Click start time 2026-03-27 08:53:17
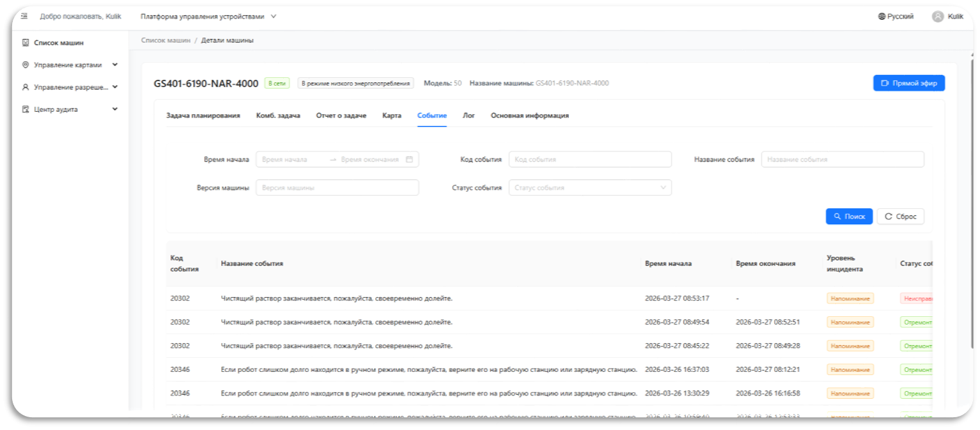 pos(677,298)
